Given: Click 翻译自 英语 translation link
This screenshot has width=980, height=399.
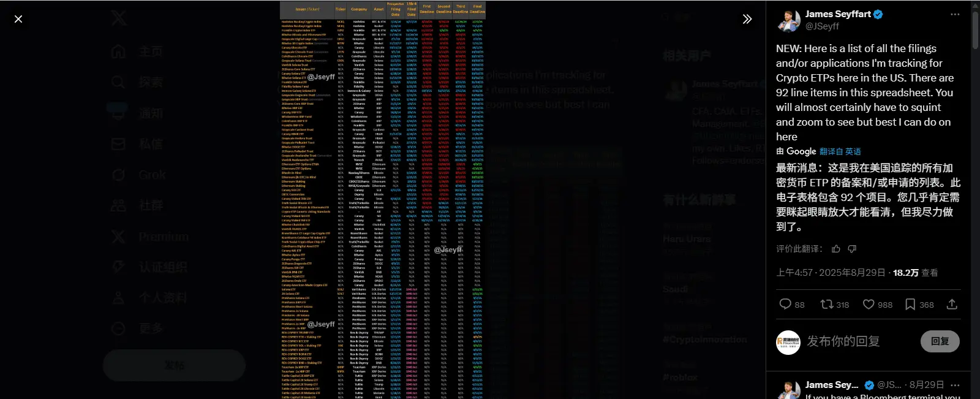Looking at the screenshot, I should (840, 151).
